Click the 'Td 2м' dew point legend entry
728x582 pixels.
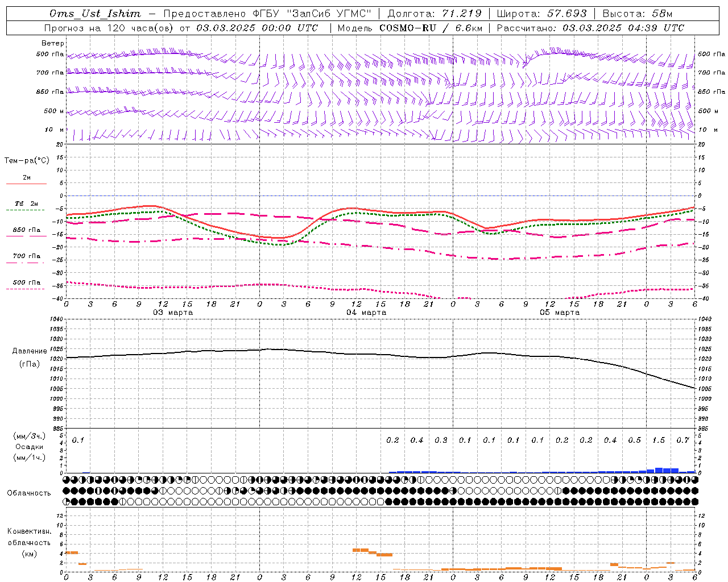tap(26, 203)
